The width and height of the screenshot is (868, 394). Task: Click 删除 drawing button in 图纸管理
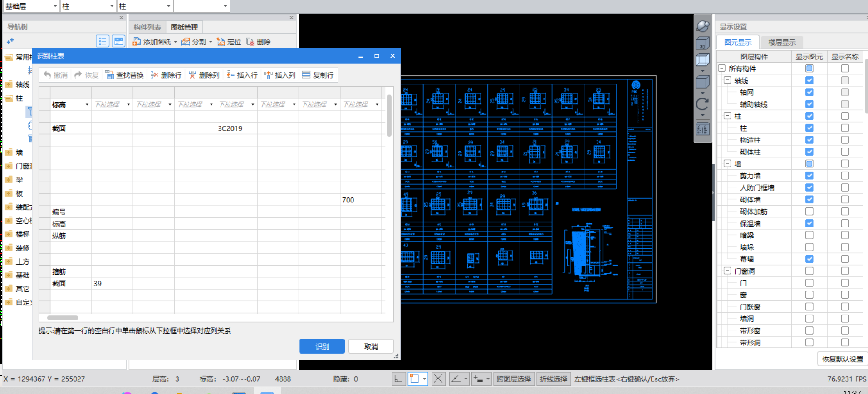tap(259, 42)
